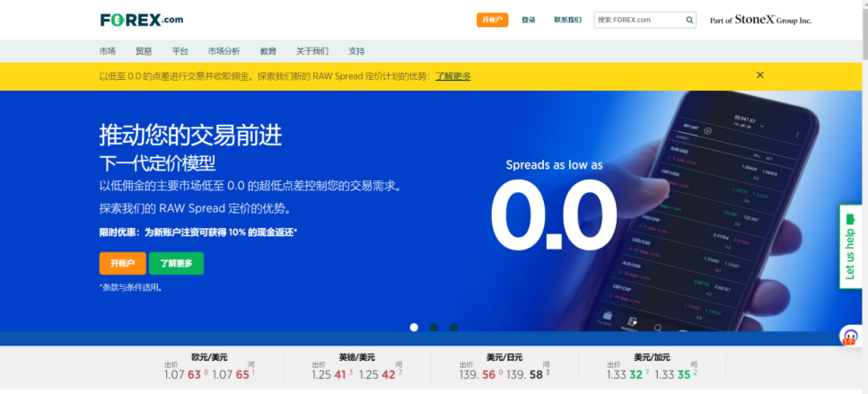Open the Let us help side tab

click(851, 246)
